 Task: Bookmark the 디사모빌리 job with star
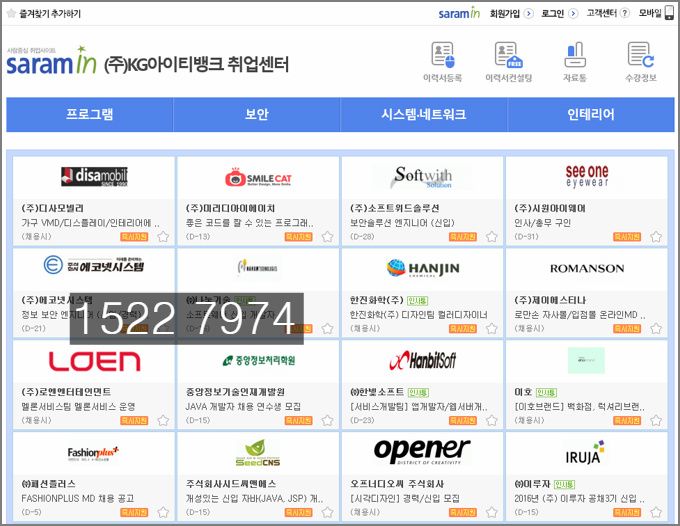coord(163,237)
